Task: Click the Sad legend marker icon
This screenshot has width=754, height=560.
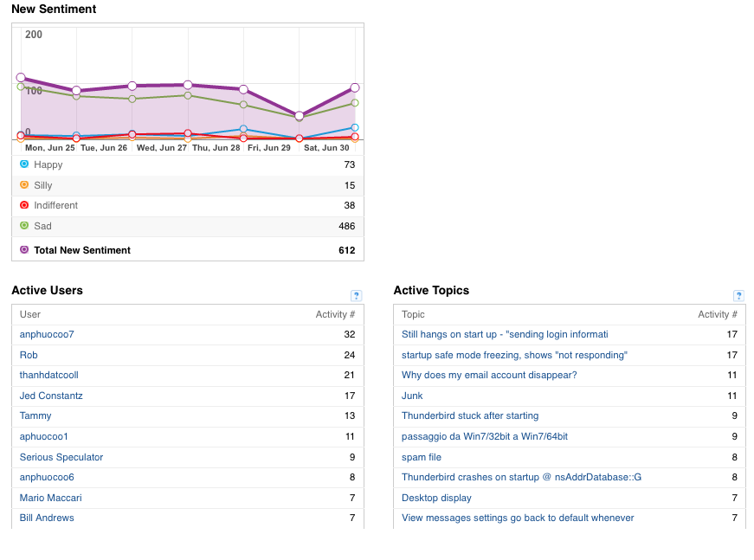Action: (x=24, y=225)
